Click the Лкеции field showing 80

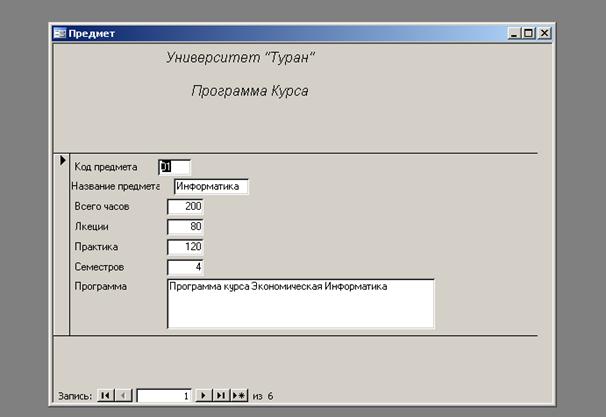point(185,226)
